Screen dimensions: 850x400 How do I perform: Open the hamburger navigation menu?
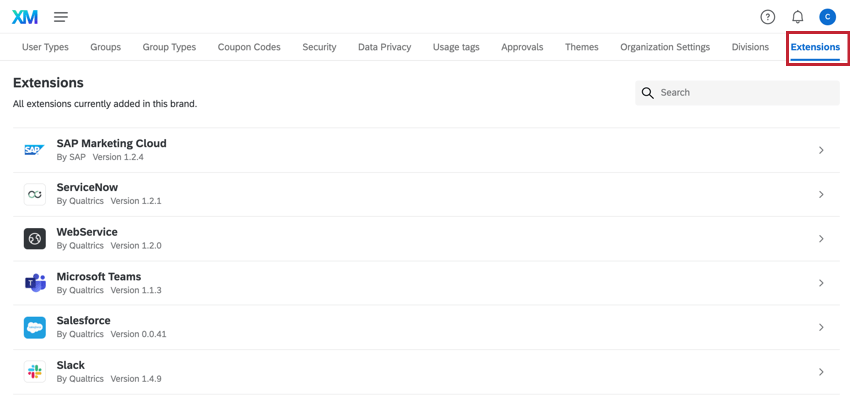pos(61,17)
